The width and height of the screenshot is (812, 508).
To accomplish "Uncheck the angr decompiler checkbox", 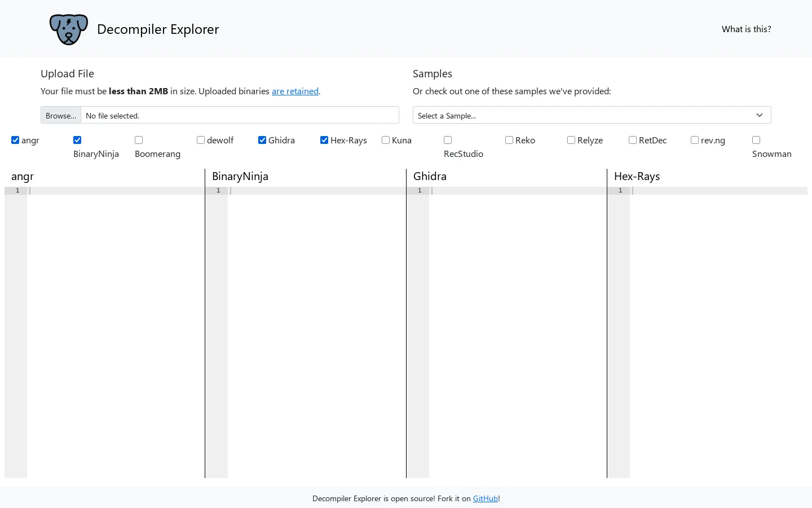I will [x=15, y=140].
